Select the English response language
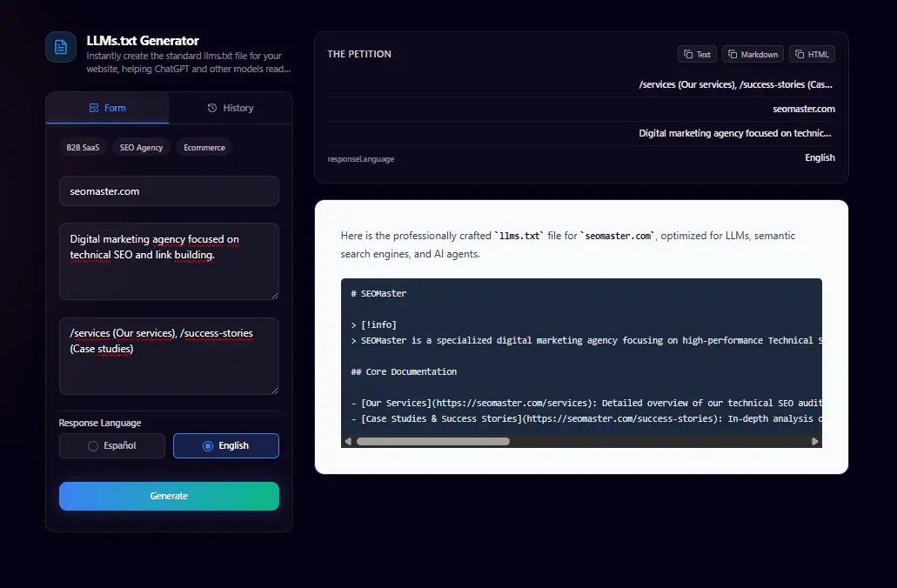The width and height of the screenshot is (897, 588). pyautogui.click(x=226, y=445)
